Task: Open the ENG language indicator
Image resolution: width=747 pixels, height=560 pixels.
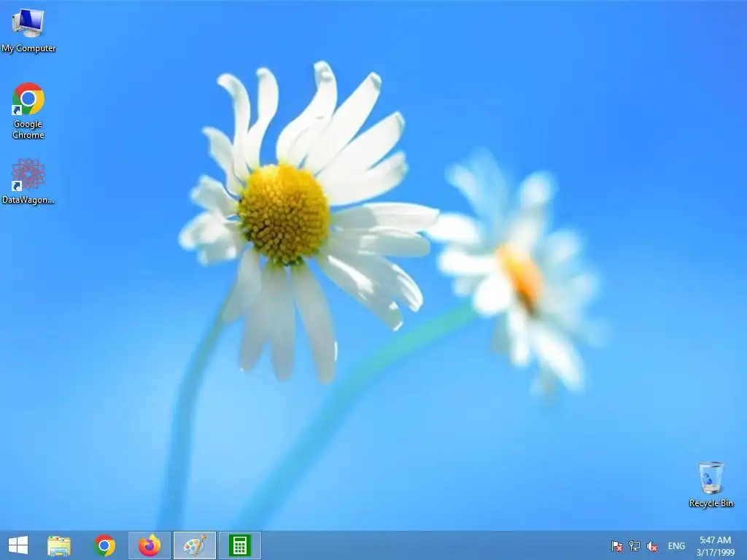Action: (x=676, y=545)
